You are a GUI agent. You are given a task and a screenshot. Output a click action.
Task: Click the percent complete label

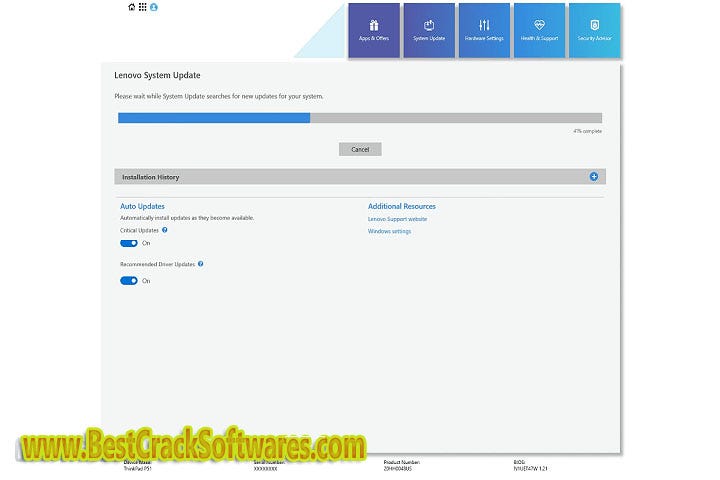coord(587,131)
